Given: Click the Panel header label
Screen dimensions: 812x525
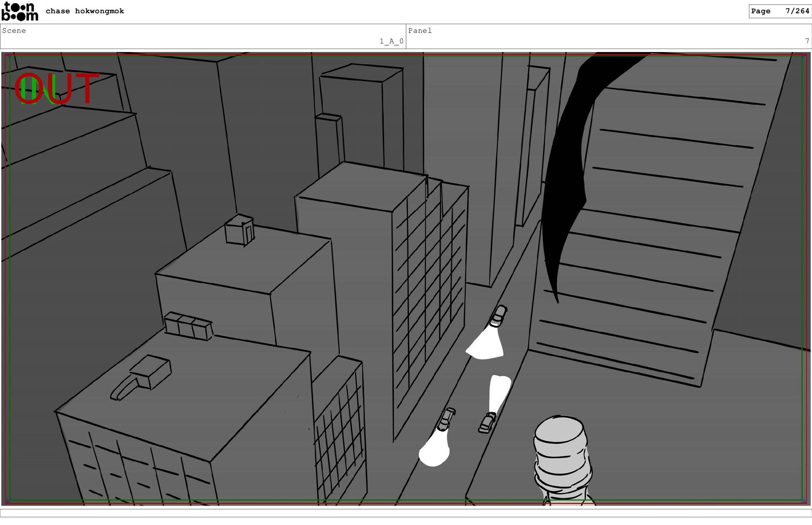Looking at the screenshot, I should click(x=420, y=30).
